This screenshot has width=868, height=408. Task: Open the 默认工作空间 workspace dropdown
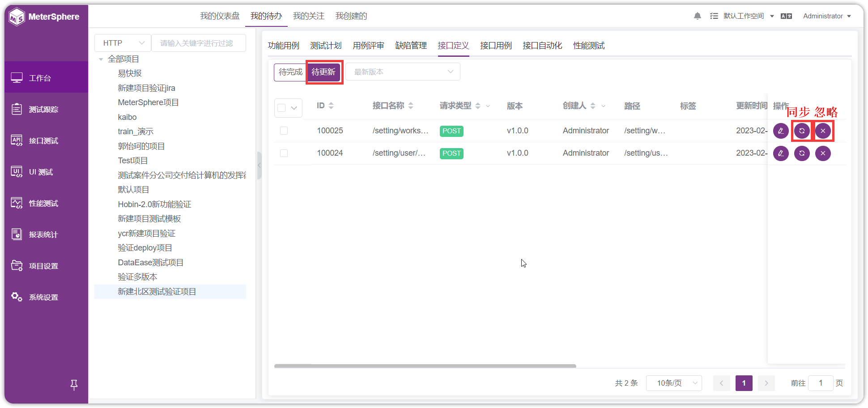[x=749, y=16]
